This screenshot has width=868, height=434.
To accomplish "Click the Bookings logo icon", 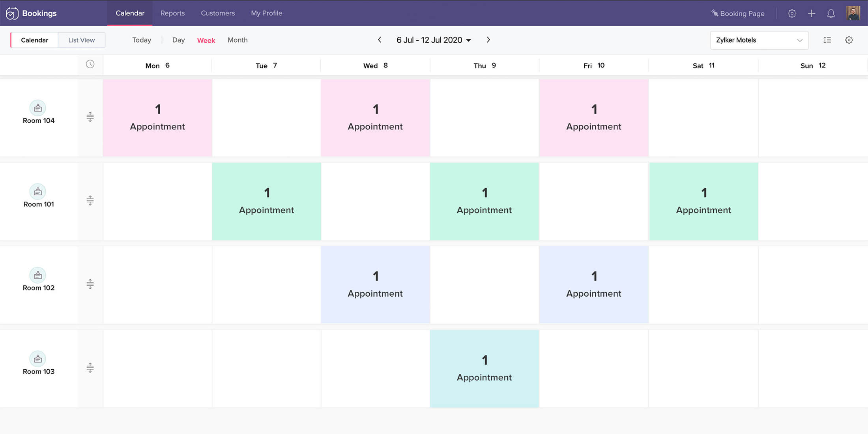I will 12,13.
